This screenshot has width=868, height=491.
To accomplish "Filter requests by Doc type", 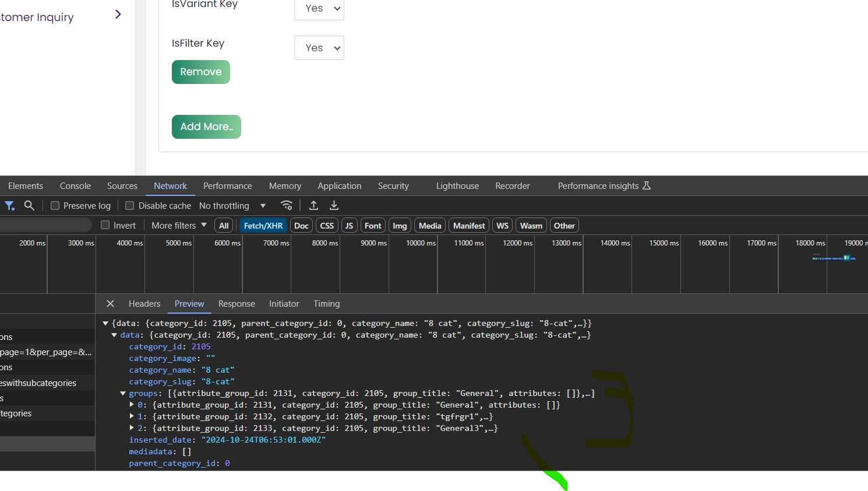I will (x=301, y=226).
